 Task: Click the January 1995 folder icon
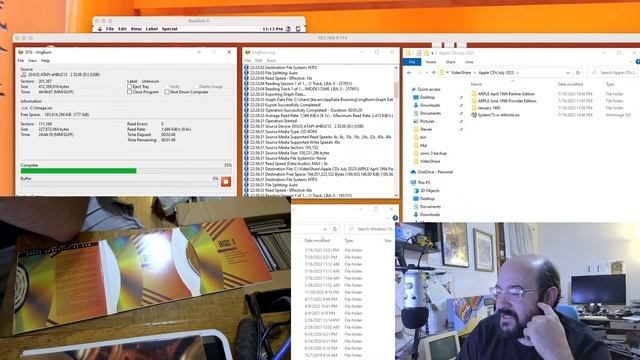474,108
